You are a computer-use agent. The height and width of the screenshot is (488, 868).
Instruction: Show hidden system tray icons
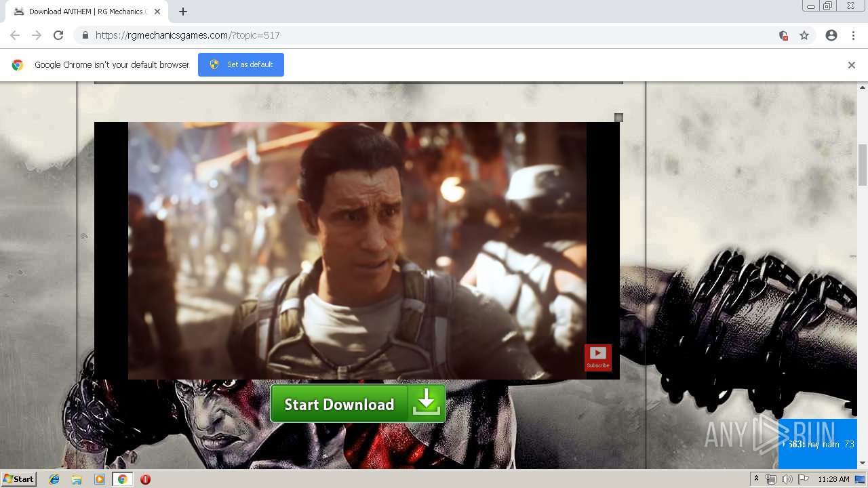click(x=756, y=479)
